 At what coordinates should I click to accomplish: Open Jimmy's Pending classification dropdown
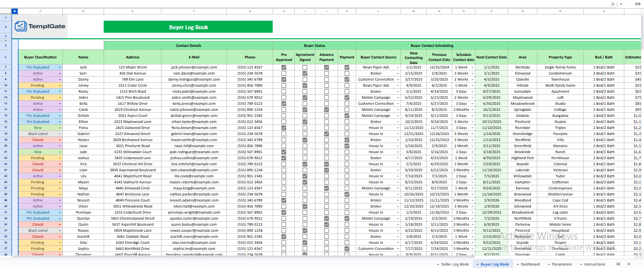tap(60, 85)
